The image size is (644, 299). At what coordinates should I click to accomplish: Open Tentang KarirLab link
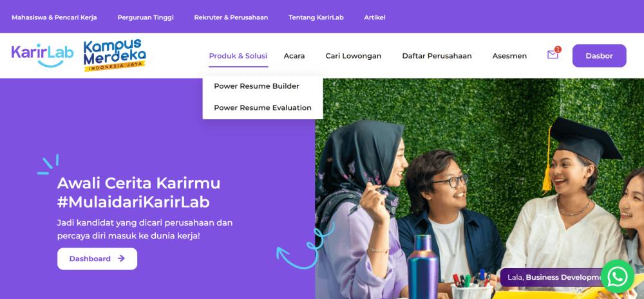(316, 17)
